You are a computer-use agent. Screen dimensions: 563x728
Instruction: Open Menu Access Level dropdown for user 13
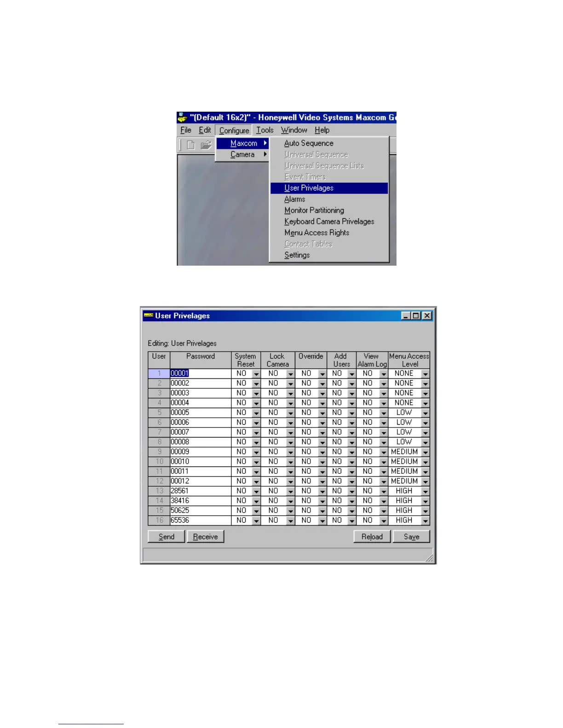(425, 491)
